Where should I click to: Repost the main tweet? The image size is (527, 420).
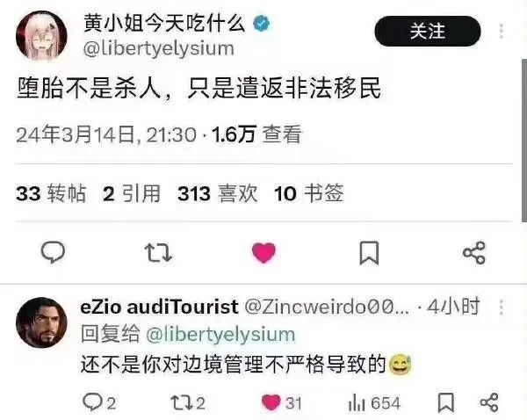158,253
